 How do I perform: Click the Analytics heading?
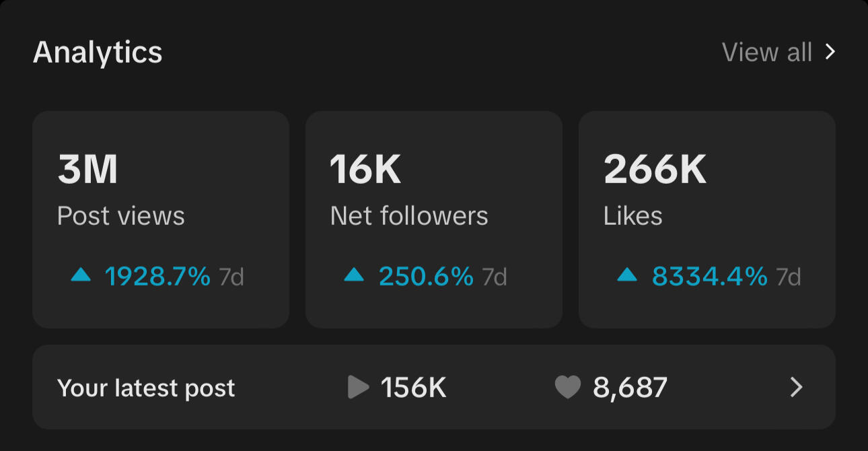(x=98, y=52)
